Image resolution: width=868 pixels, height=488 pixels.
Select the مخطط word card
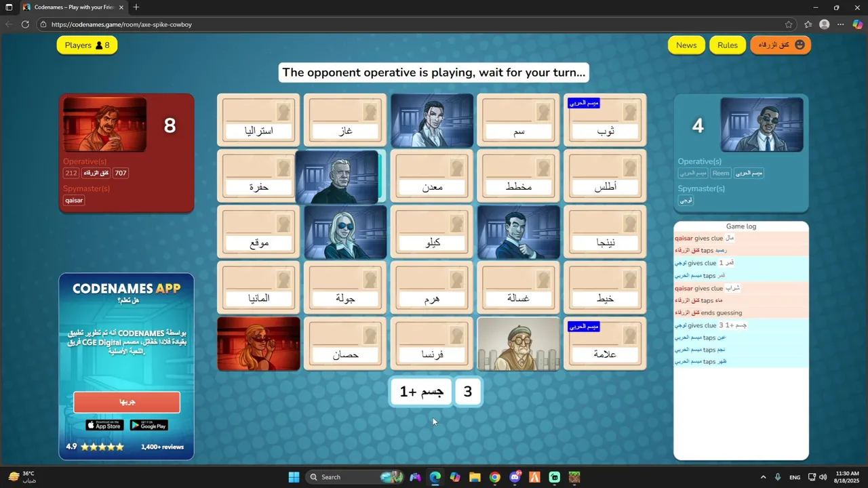pos(519,176)
